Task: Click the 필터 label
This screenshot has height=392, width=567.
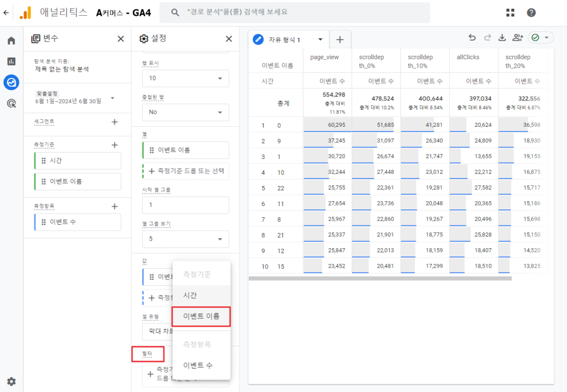Action: (x=147, y=354)
